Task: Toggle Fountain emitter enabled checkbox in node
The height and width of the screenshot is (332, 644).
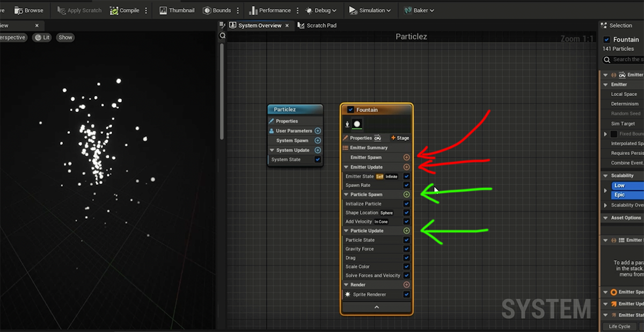Action: [350, 110]
